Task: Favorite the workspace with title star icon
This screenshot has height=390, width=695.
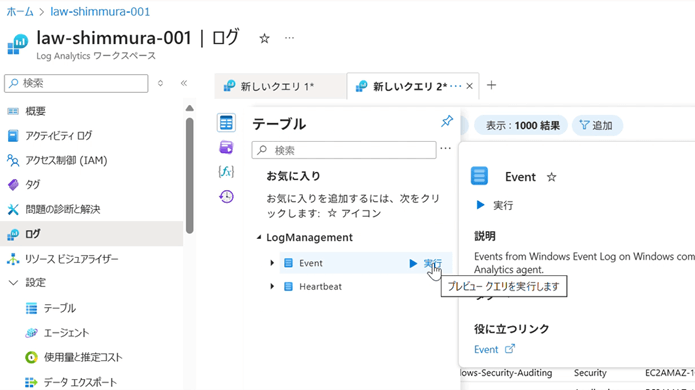Action: [x=264, y=39]
